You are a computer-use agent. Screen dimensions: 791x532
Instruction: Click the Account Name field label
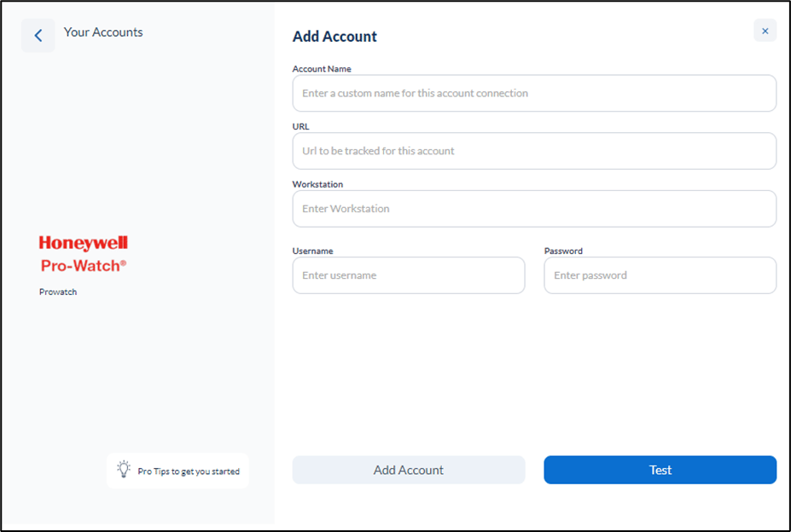click(322, 68)
